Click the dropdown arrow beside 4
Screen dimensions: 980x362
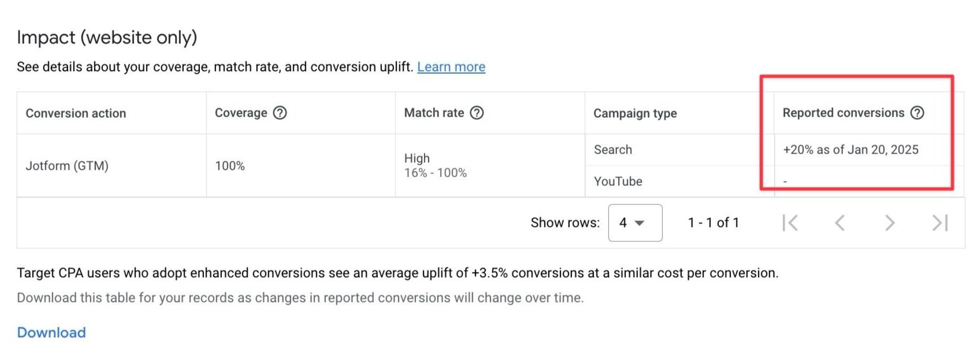(x=640, y=223)
